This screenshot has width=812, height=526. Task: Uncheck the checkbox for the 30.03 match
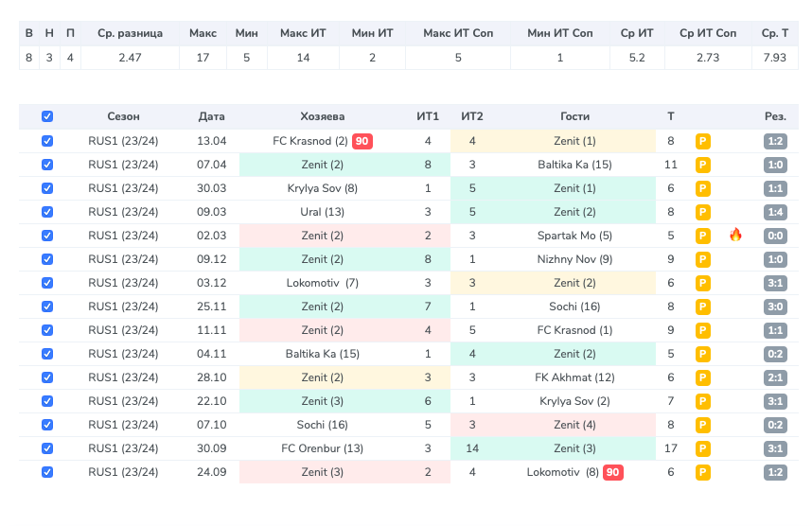click(x=47, y=188)
